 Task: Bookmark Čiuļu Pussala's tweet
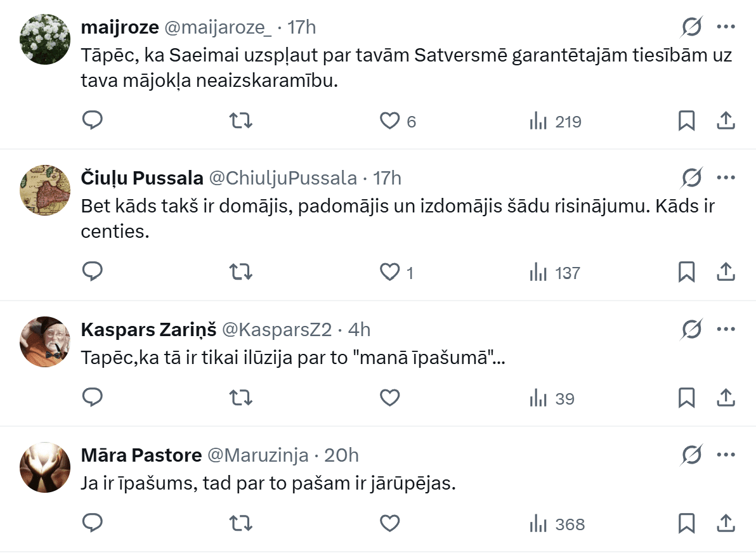click(686, 272)
